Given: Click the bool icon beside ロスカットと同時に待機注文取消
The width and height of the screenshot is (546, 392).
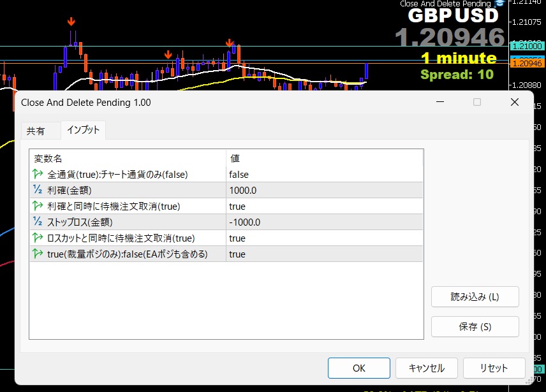Looking at the screenshot, I should [x=38, y=238].
